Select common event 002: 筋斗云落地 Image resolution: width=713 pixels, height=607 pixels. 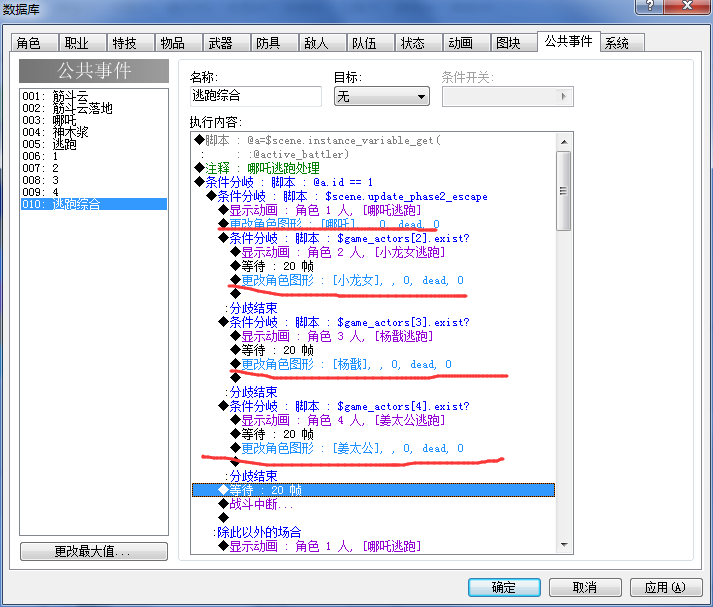pos(94,108)
